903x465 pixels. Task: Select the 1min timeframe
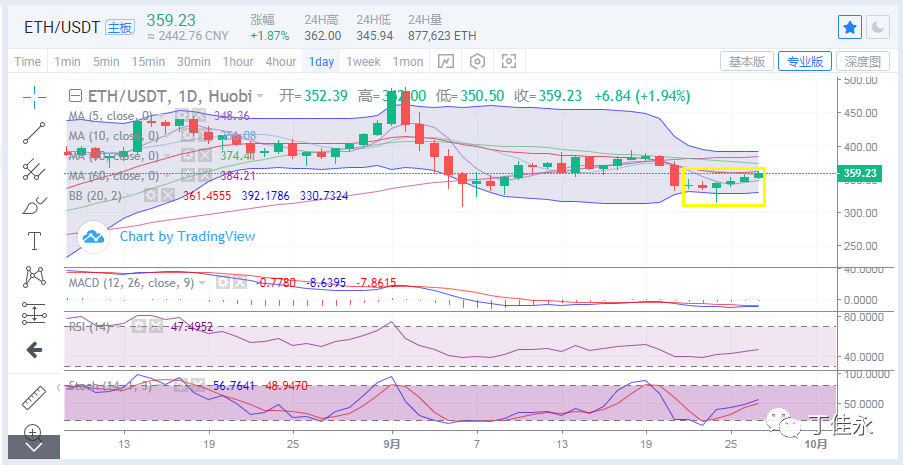[x=67, y=62]
